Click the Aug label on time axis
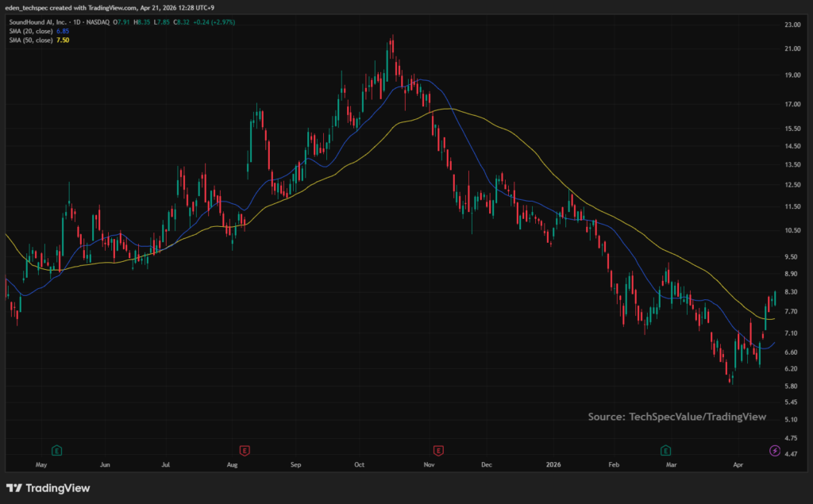Image resolution: width=813 pixels, height=504 pixels. [x=233, y=464]
